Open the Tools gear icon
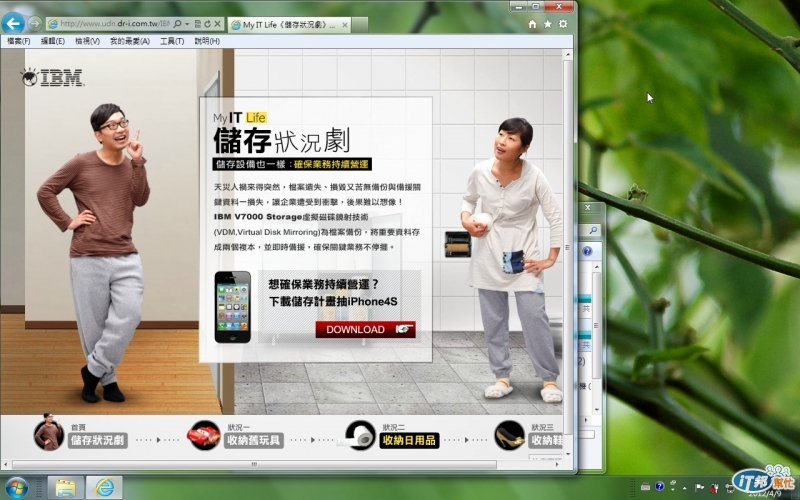This screenshot has height=500, width=800. coord(563,24)
